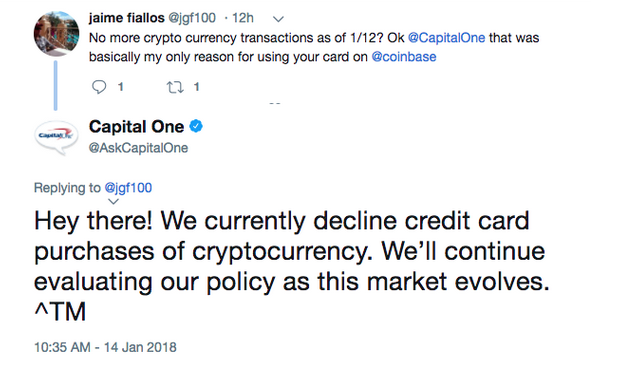The image size is (639, 384).
Task: Click Capital One's blue verified badge
Action: [x=196, y=126]
